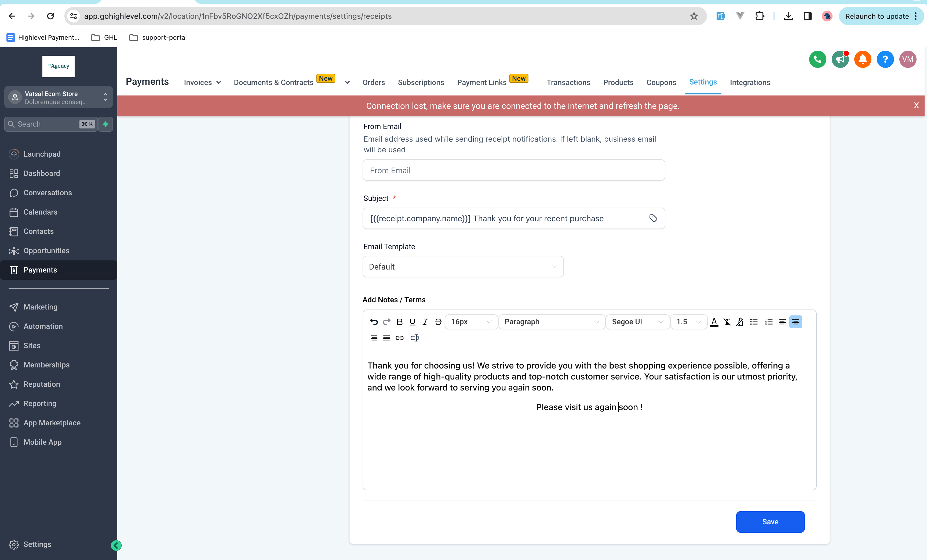The image size is (927, 560).
Task: Align text right in editor
Action: pos(374,338)
